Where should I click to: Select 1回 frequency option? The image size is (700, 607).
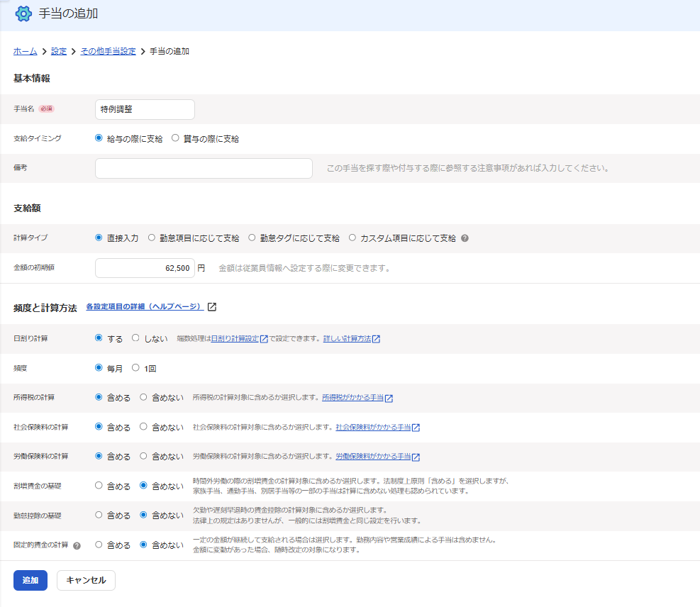(x=135, y=368)
